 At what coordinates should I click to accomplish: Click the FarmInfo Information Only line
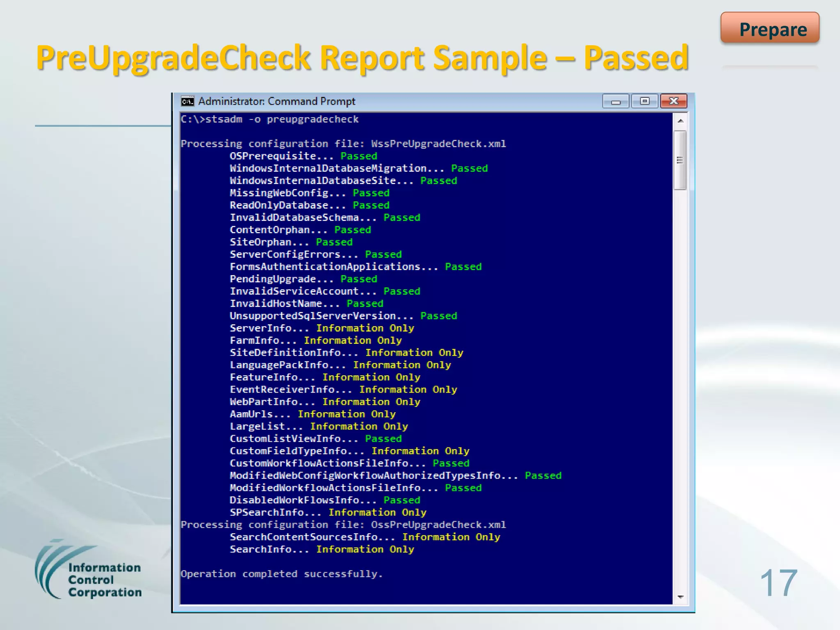click(316, 341)
